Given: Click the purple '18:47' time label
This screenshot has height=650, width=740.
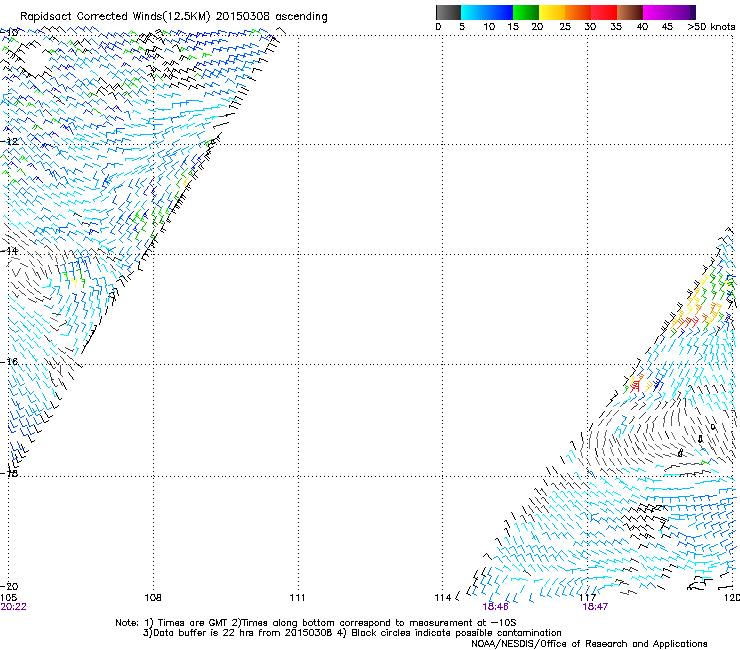Looking at the screenshot, I should tap(595, 607).
